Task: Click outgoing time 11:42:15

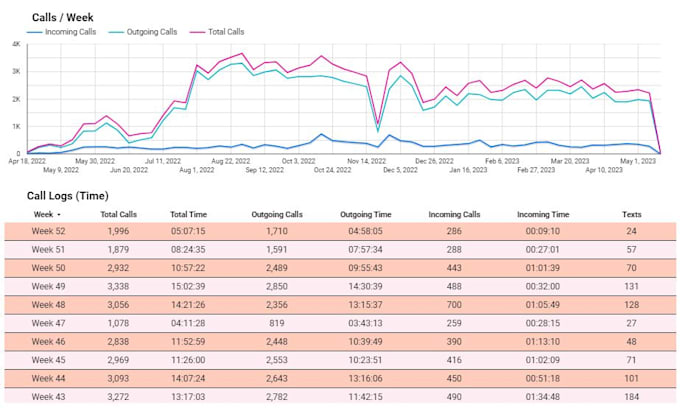Action: coord(366,397)
